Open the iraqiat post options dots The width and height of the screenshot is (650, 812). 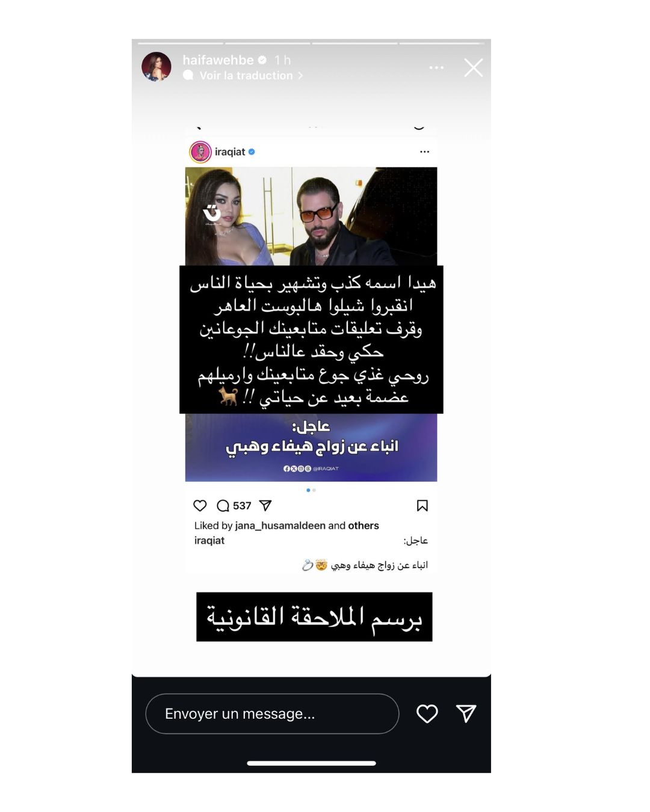pyautogui.click(x=425, y=152)
